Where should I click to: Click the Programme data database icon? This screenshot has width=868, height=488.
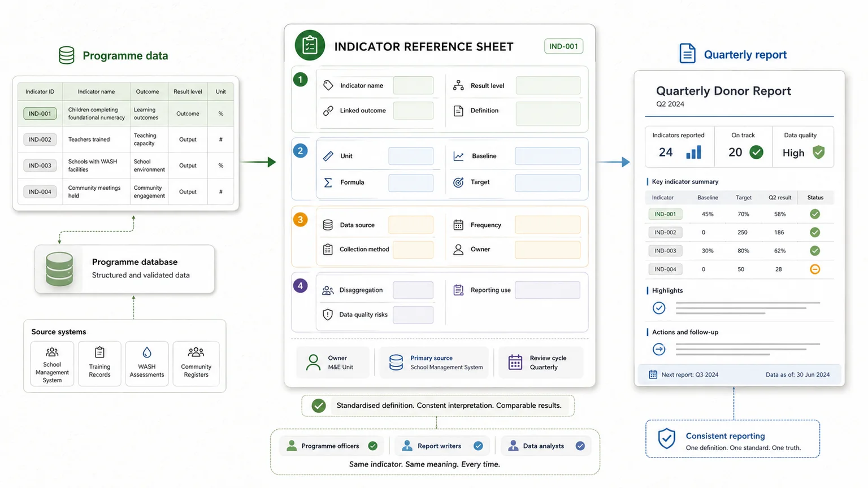67,55
